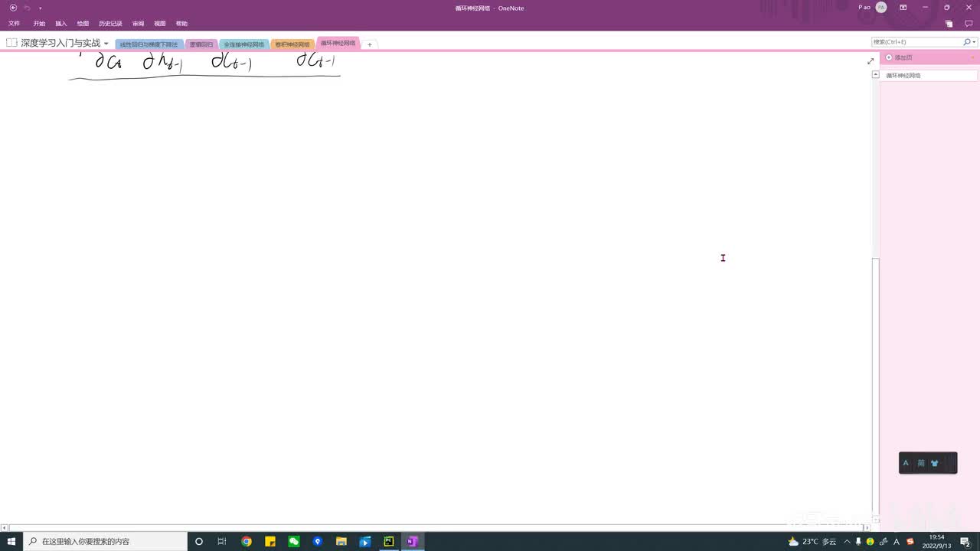
Task: Open Google Chrome from taskbar
Action: [x=247, y=541]
